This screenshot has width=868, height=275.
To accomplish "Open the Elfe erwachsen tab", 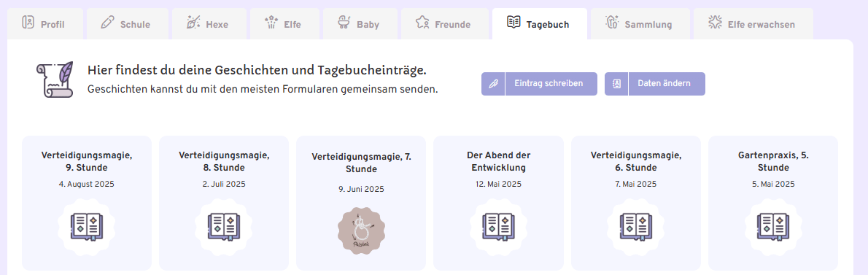I will pos(753,24).
